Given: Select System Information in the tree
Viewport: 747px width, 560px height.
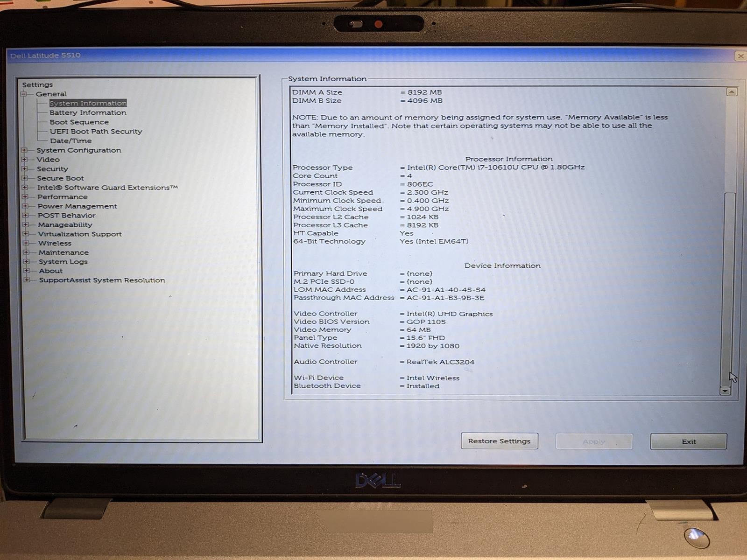Looking at the screenshot, I should tap(88, 103).
